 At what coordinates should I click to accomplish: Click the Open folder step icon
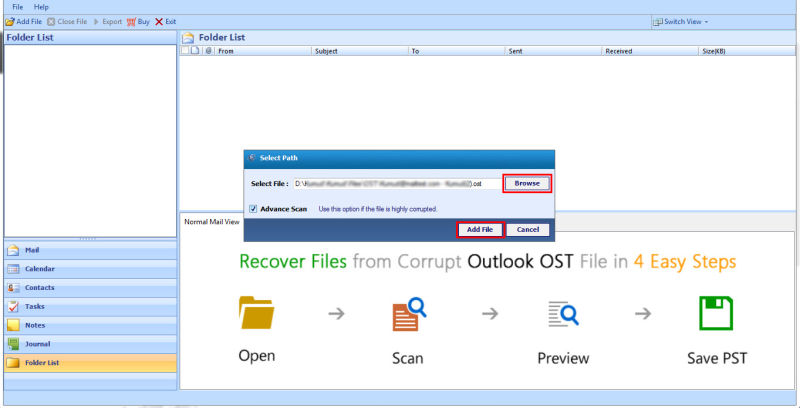tap(257, 312)
